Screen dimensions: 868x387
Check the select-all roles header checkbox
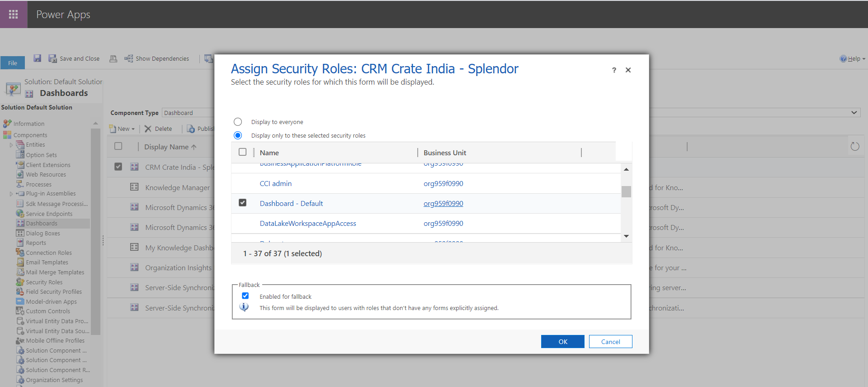click(x=243, y=152)
